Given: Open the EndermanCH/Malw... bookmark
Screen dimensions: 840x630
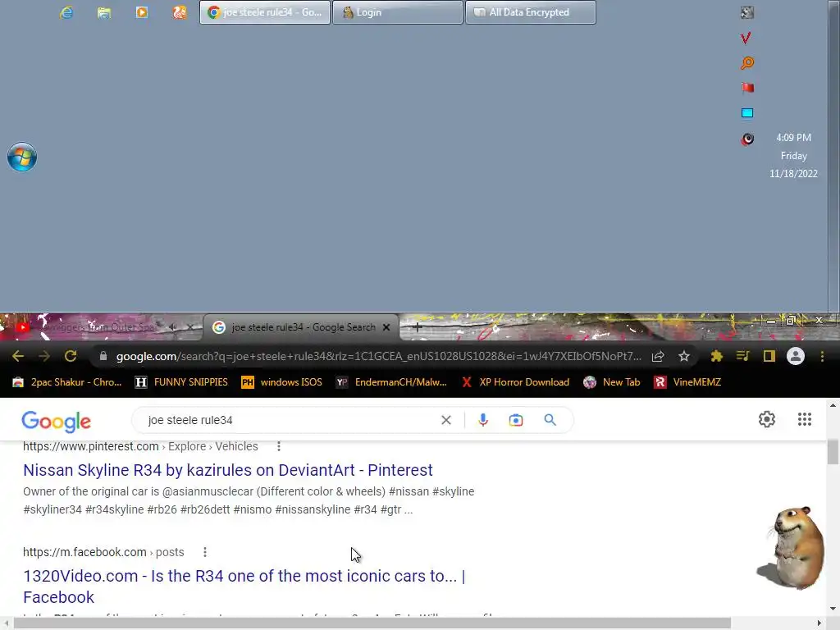Looking at the screenshot, I should coord(391,382).
